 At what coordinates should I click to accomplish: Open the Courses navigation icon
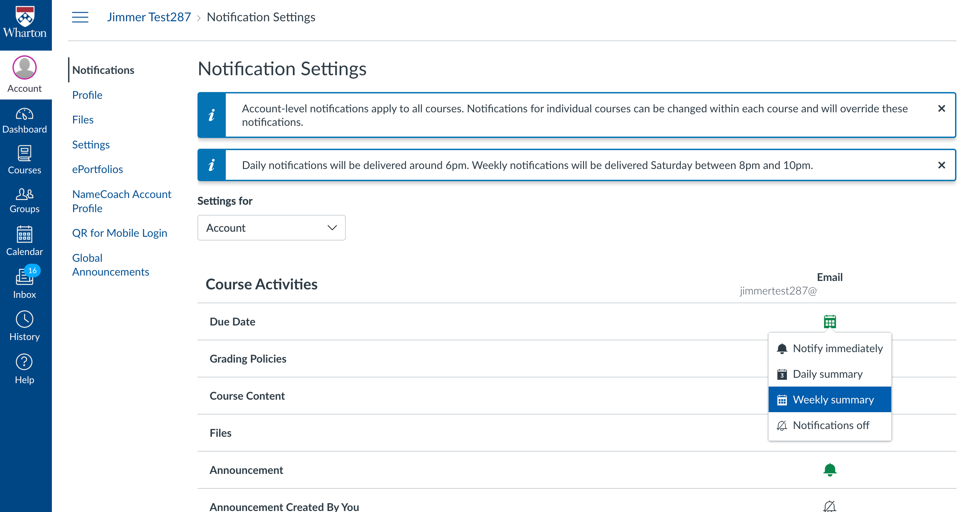[25, 160]
